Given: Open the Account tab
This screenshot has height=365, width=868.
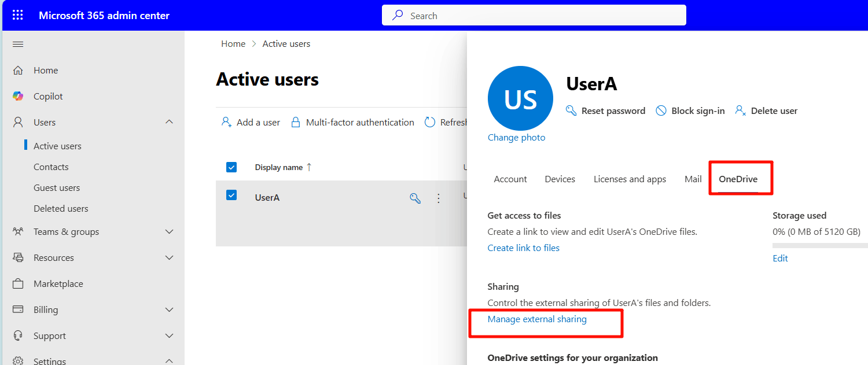Looking at the screenshot, I should [x=510, y=179].
